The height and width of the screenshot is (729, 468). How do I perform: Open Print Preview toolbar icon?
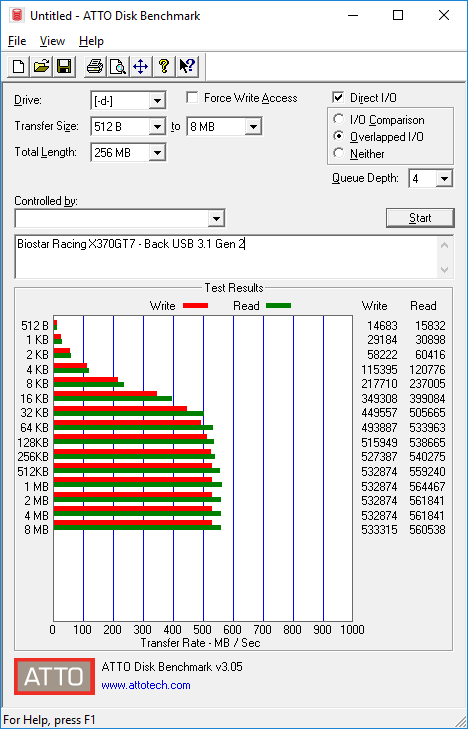click(x=118, y=66)
